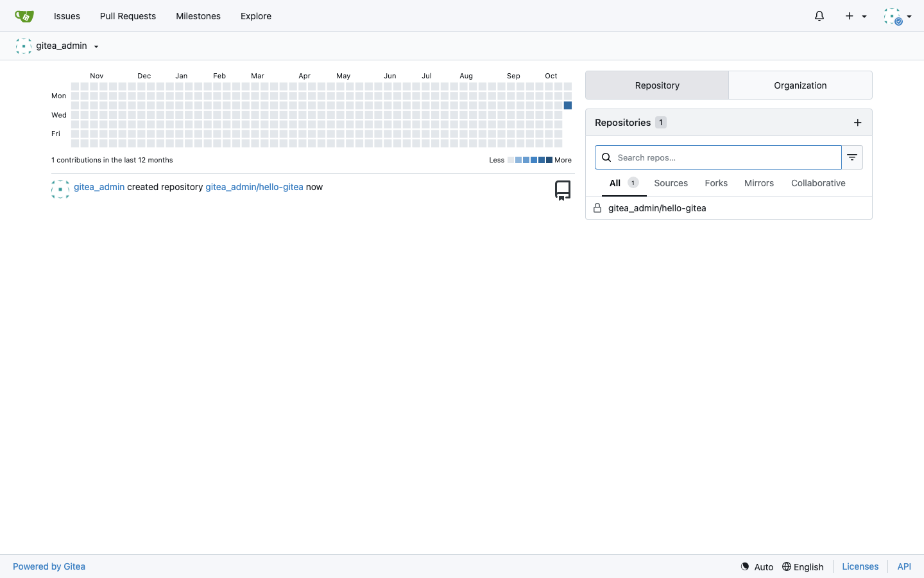Select the Forks filter tab
The width and height of the screenshot is (924, 578).
click(x=716, y=184)
